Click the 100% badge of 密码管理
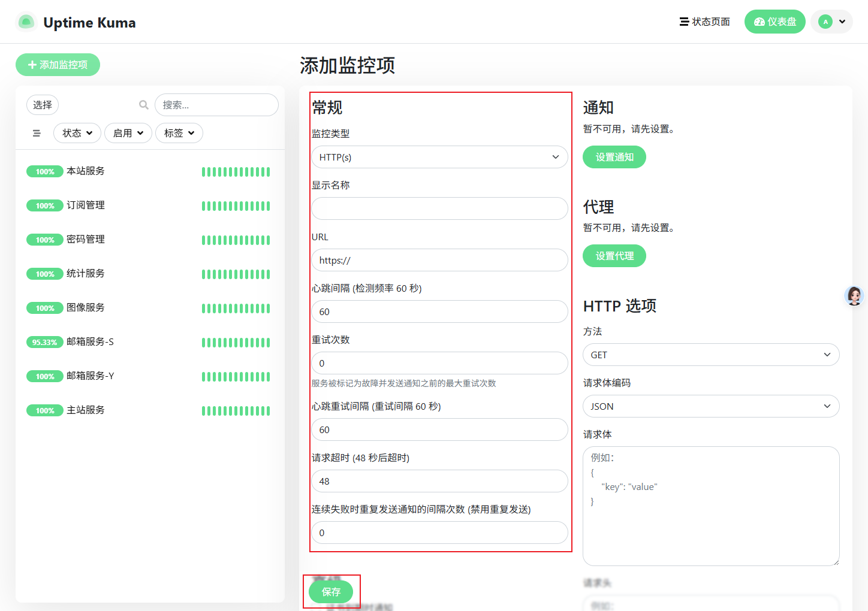The width and height of the screenshot is (868, 611). (x=45, y=240)
